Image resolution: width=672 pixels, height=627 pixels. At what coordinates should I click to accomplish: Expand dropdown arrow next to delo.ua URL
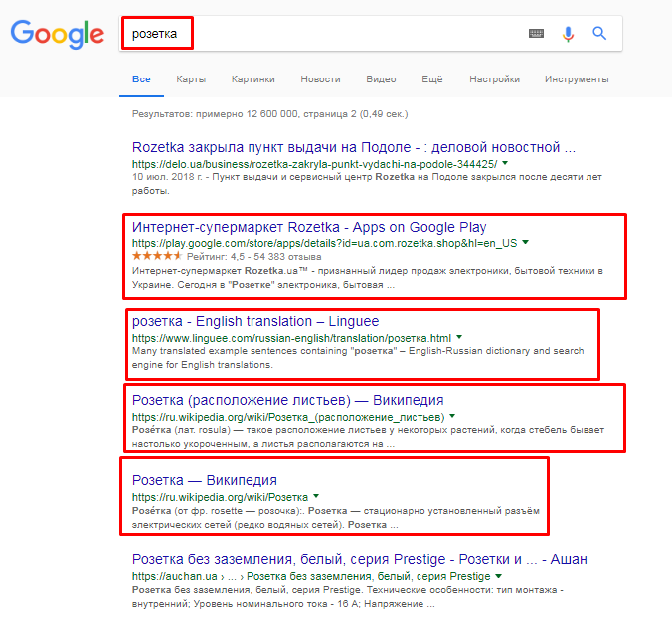[x=505, y=163]
